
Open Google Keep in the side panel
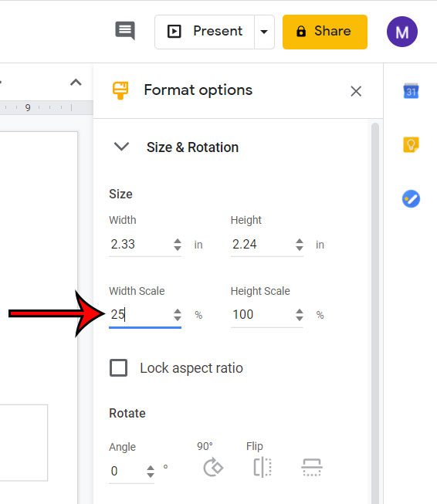pos(411,144)
